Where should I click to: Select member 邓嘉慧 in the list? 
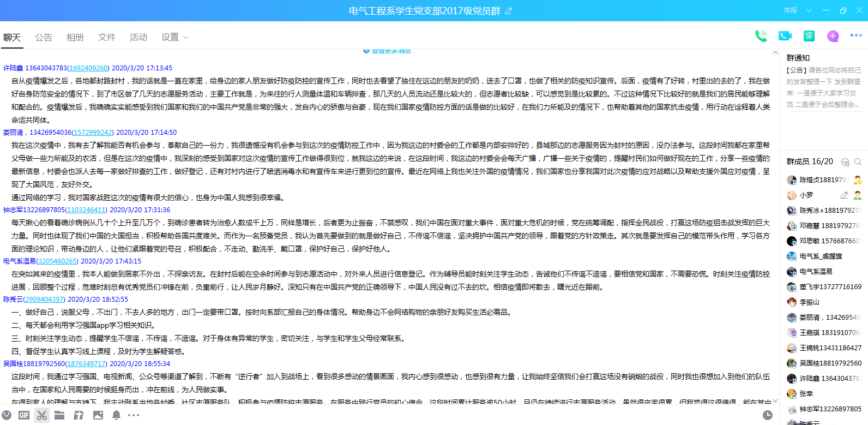tap(823, 226)
